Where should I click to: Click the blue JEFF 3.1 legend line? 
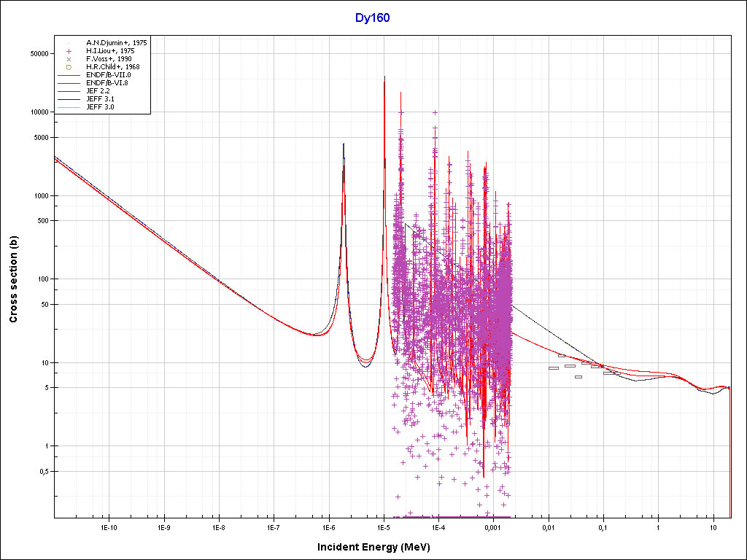[x=69, y=99]
